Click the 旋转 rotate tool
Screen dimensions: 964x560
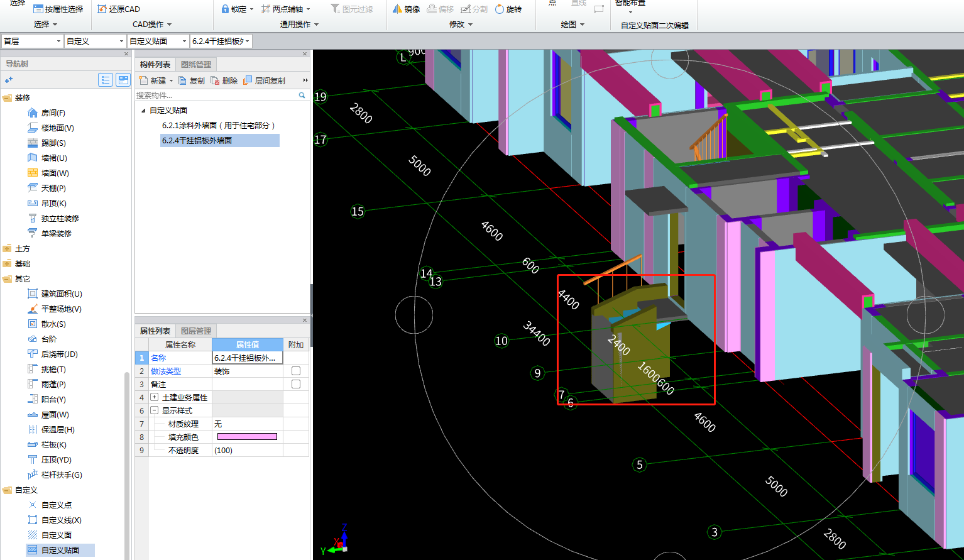coord(508,9)
